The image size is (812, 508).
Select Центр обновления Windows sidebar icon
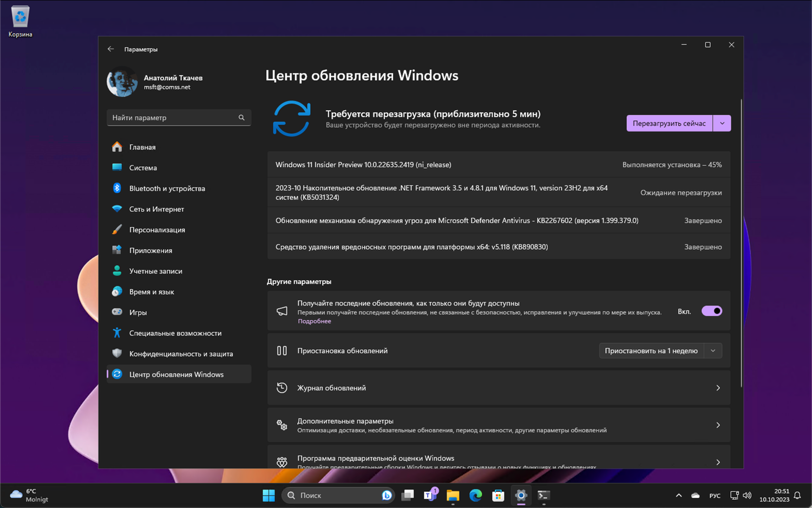[117, 374]
